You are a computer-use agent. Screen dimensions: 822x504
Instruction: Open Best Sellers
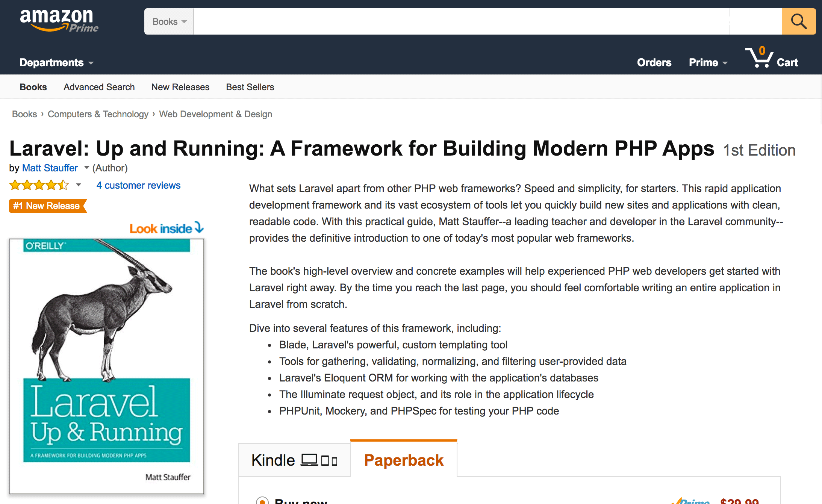(250, 87)
